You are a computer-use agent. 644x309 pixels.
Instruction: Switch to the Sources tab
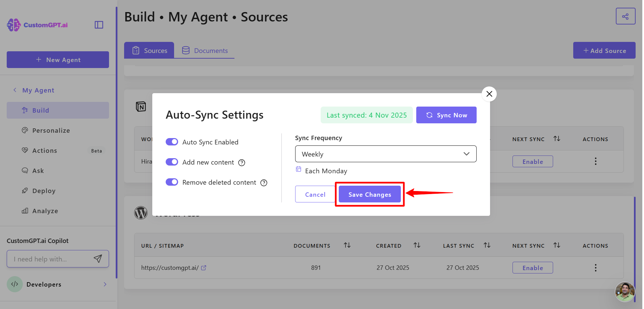[149, 50]
